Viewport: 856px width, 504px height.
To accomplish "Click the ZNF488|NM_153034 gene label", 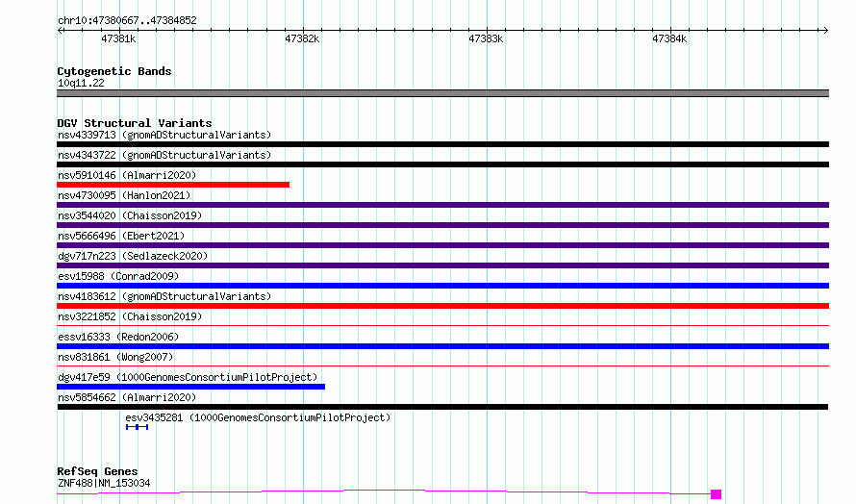I will [x=104, y=483].
